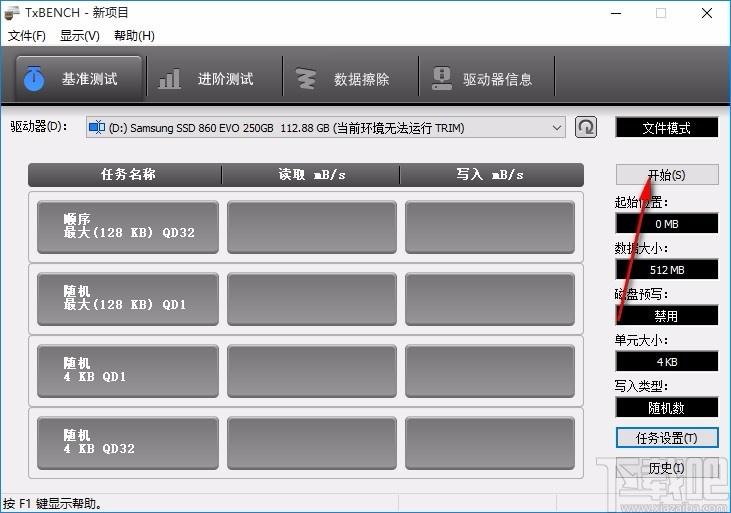Screen dimensions: 731x513
Task: Click the drive icon on 驱动器信息
Action: [x=441, y=78]
